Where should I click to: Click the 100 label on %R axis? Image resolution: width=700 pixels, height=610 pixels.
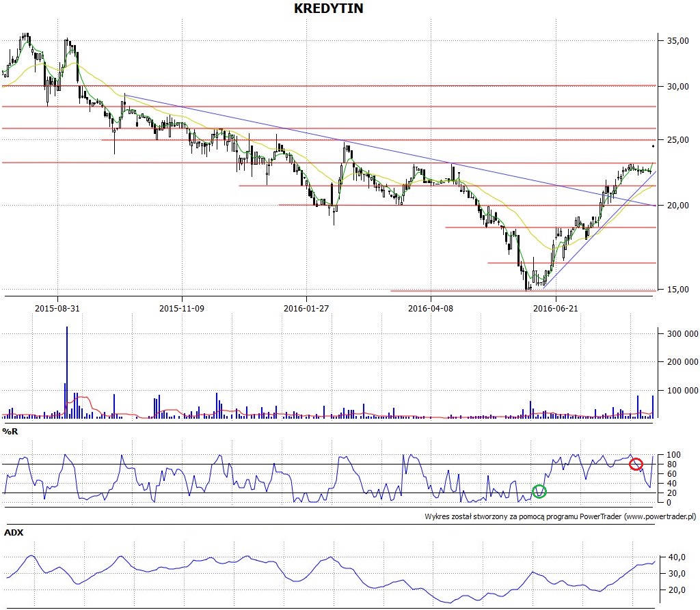point(673,455)
